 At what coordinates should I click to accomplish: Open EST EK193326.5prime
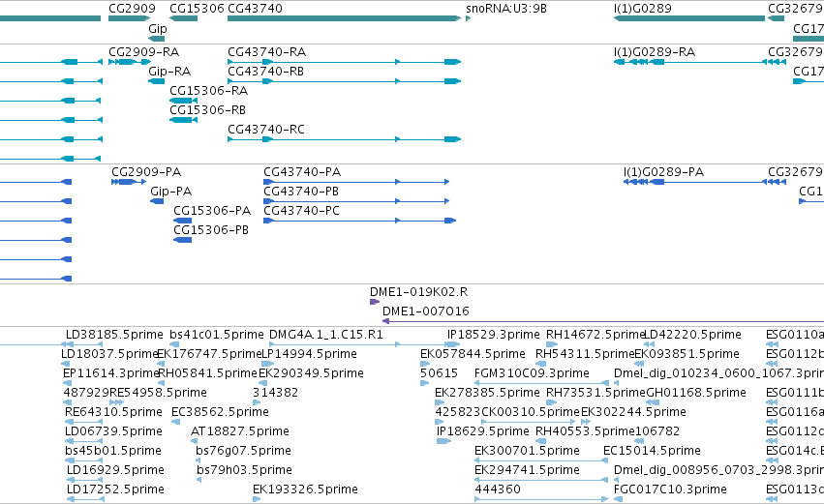[305, 490]
